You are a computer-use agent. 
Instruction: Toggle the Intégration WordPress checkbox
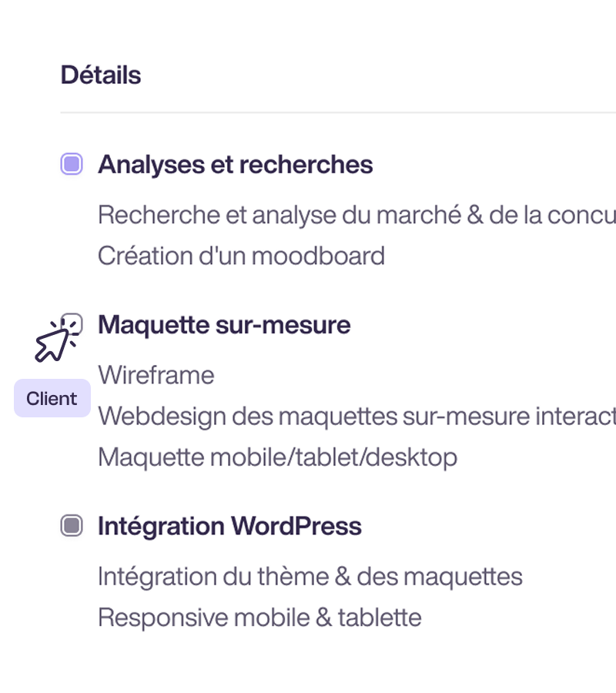[x=72, y=525]
